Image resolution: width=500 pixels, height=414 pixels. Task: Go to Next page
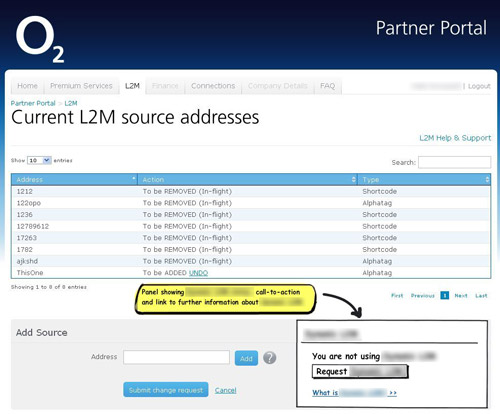click(x=461, y=296)
